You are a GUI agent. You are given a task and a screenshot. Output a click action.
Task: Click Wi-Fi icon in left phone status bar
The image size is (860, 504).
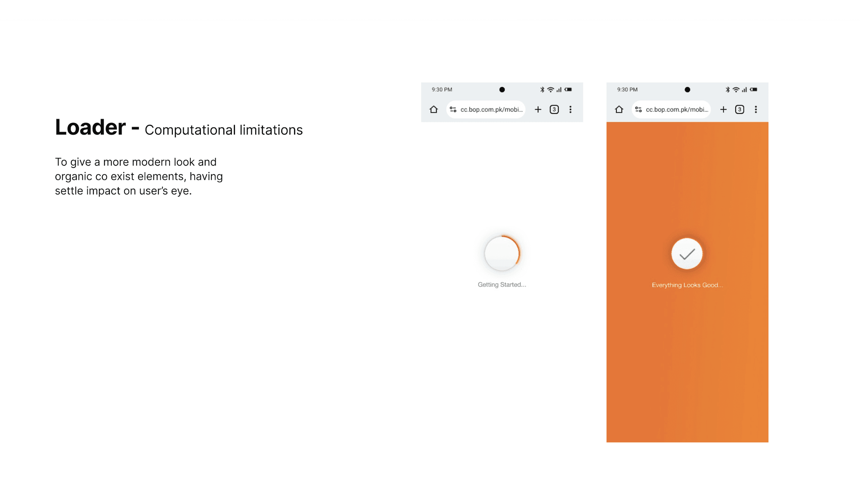point(550,90)
